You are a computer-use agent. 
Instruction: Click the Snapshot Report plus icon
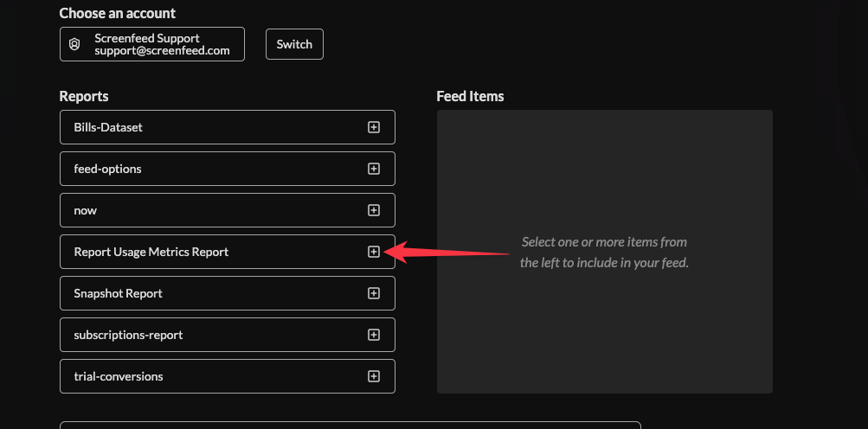pos(374,293)
